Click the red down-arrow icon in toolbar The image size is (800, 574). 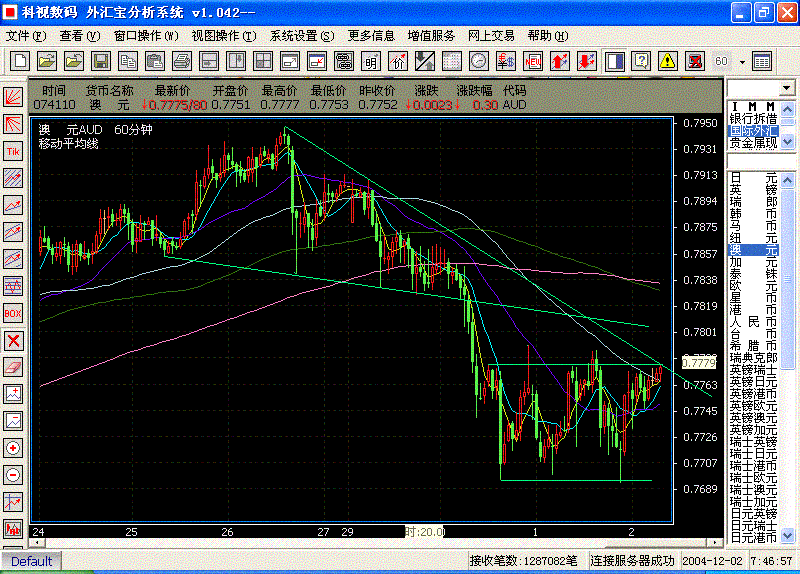[x=587, y=61]
